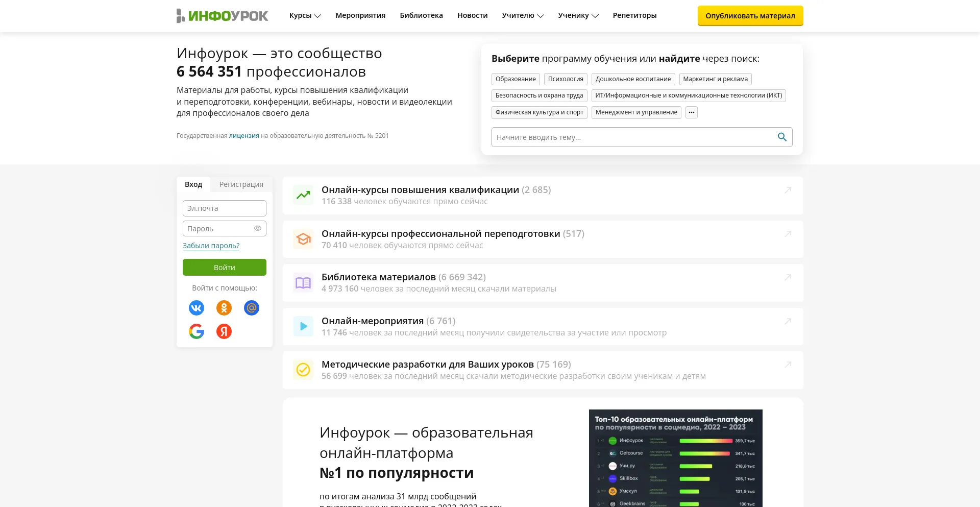The image size is (980, 507).
Task: Select the ИТ/Информационные и коммуникационные технологии tag
Action: pos(689,95)
